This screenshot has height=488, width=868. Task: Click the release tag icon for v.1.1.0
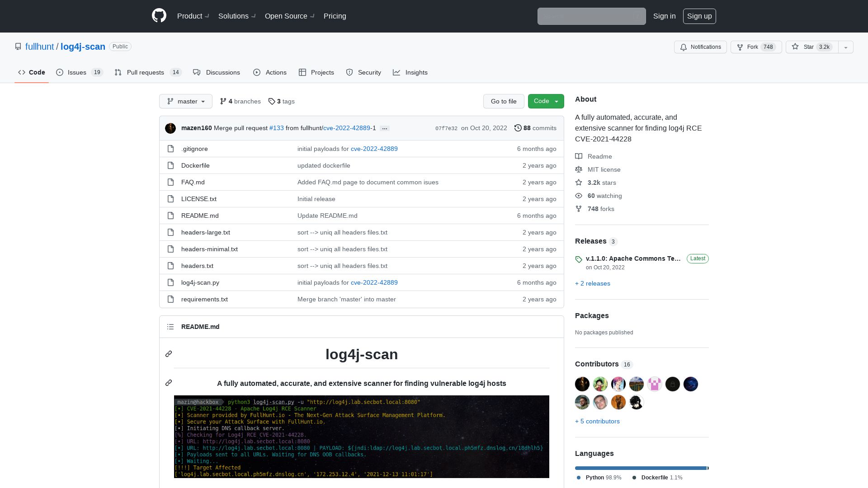tap(579, 259)
